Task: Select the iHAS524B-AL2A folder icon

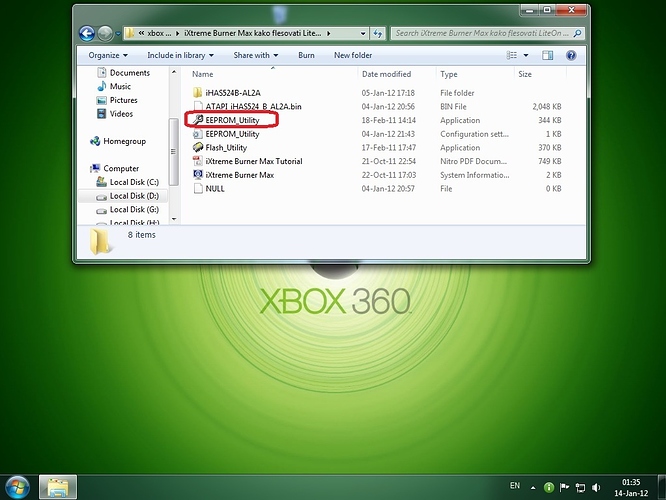Action: pos(198,93)
